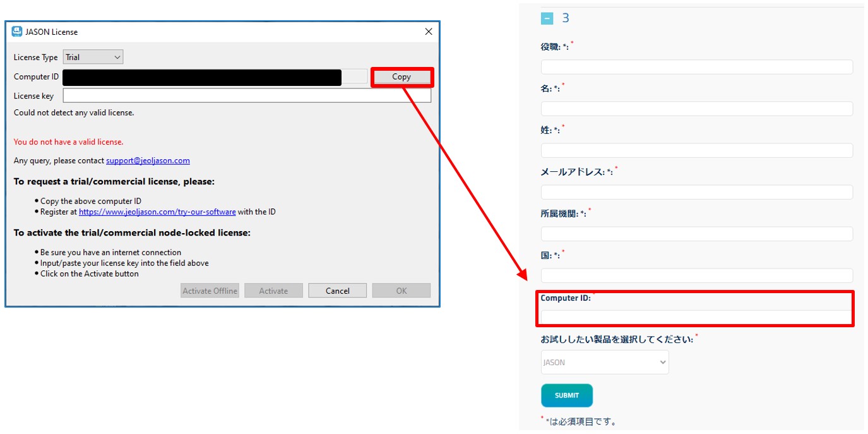Click inside the License key field
868x434 pixels.
(246, 95)
